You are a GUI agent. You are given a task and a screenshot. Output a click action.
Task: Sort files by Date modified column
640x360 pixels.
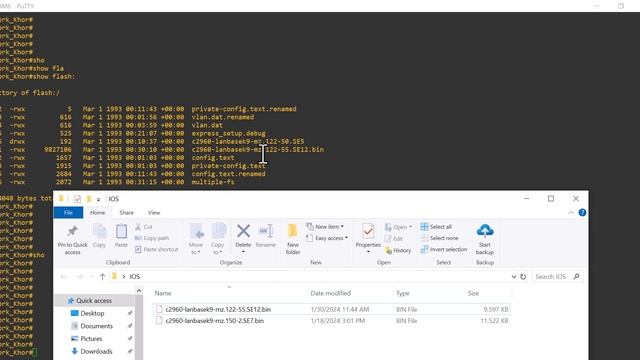tap(331, 293)
